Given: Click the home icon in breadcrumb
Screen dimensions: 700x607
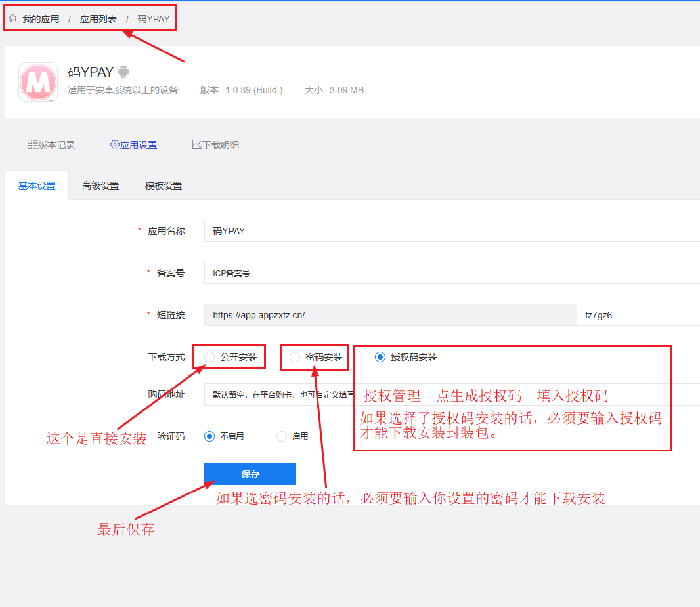Looking at the screenshot, I should pos(12,19).
